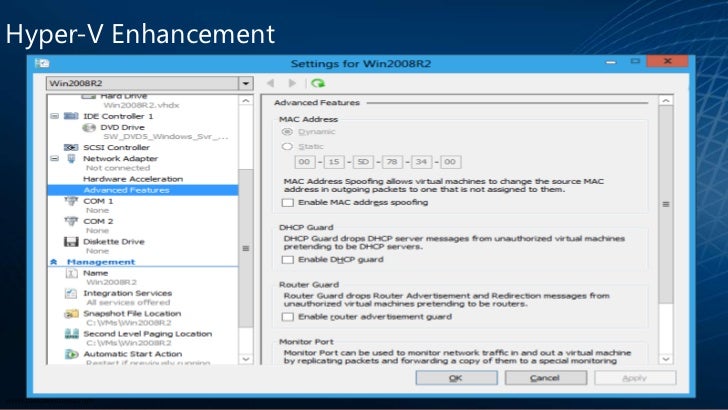The image size is (728, 410).
Task: Collapse the IDE Controller 1 tree node
Action: (x=54, y=116)
